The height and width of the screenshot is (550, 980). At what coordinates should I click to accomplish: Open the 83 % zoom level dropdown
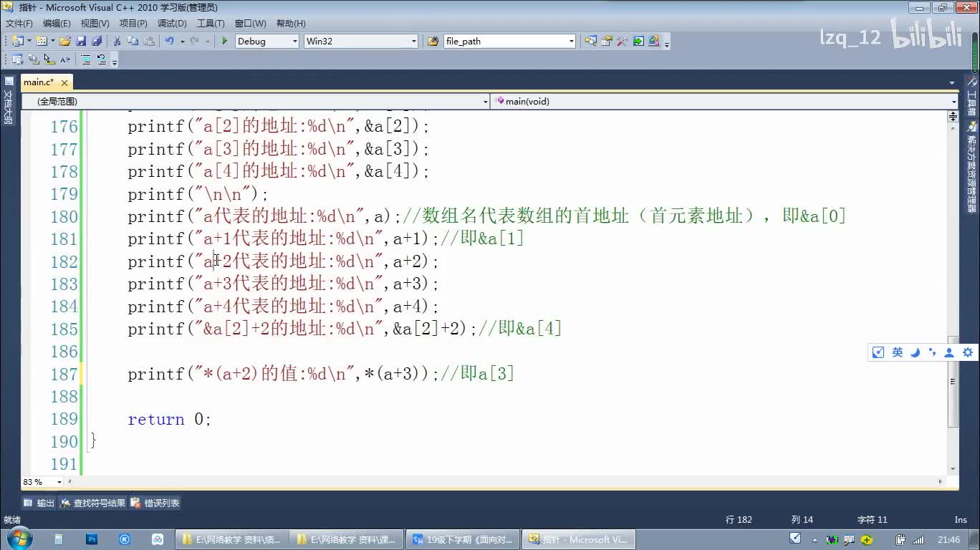59,482
